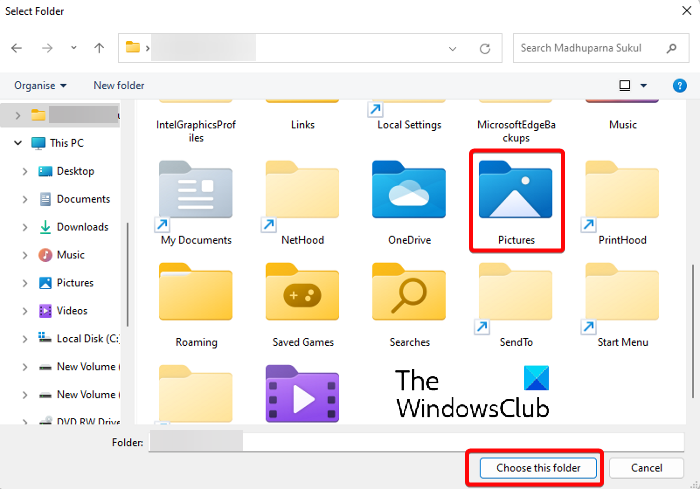Image resolution: width=700 pixels, height=489 pixels.
Task: Click the file list vertical scrollbar
Action: (692, 331)
